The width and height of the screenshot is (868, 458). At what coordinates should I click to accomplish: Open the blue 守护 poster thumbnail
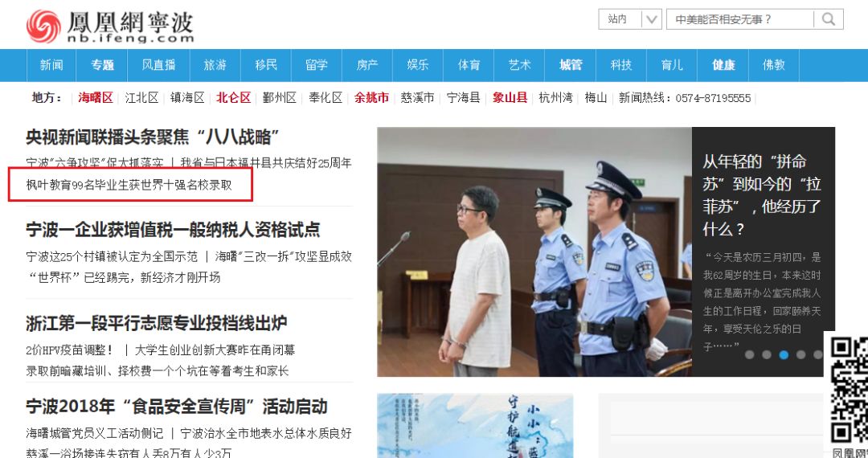pos(475,425)
